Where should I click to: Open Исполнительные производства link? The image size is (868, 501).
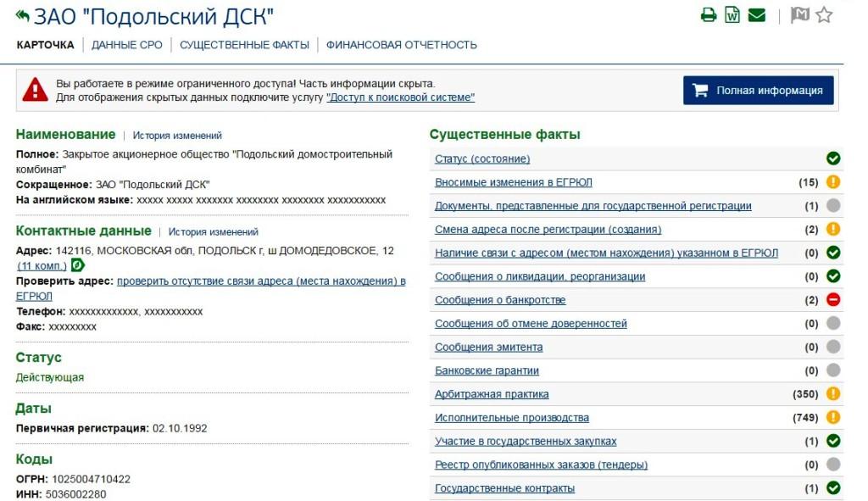511,417
